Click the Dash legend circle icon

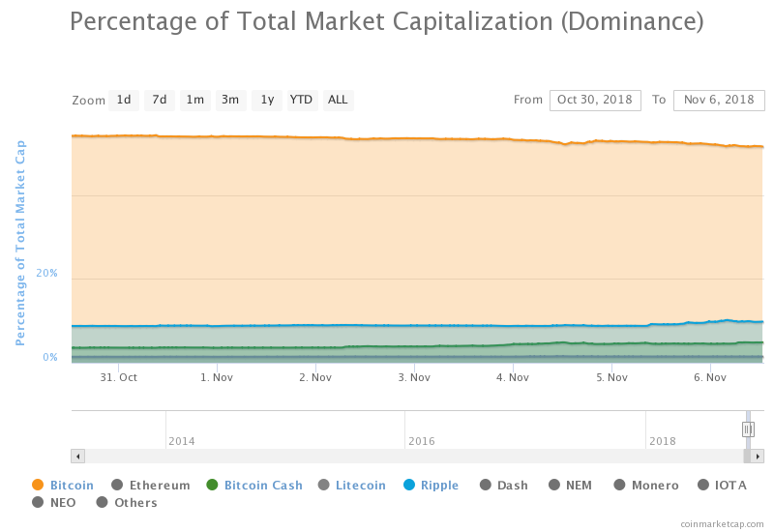tap(485, 486)
